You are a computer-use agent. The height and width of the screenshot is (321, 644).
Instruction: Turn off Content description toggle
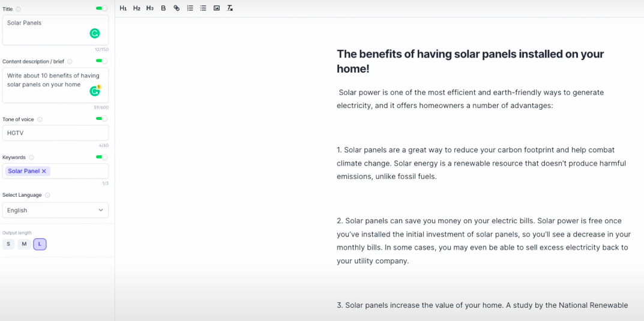pos(101,61)
